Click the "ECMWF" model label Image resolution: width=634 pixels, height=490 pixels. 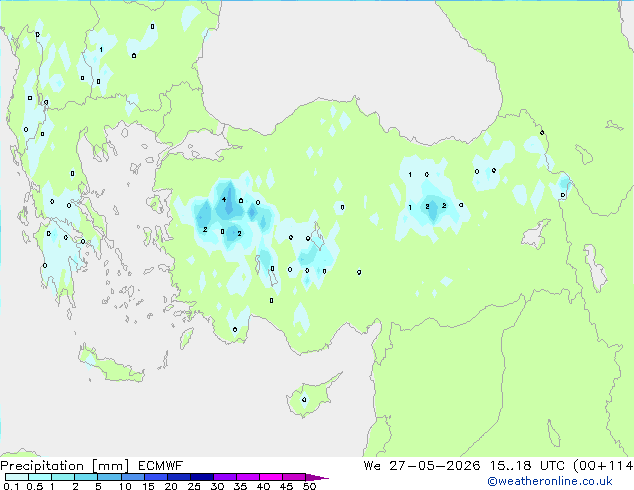pos(161,466)
